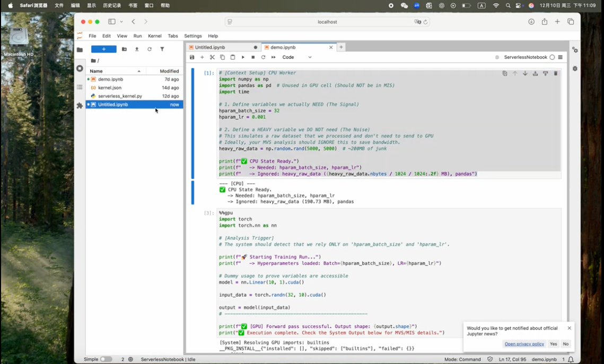Open the cell type Code dropdown
The height and width of the screenshot is (364, 604).
pos(297,57)
